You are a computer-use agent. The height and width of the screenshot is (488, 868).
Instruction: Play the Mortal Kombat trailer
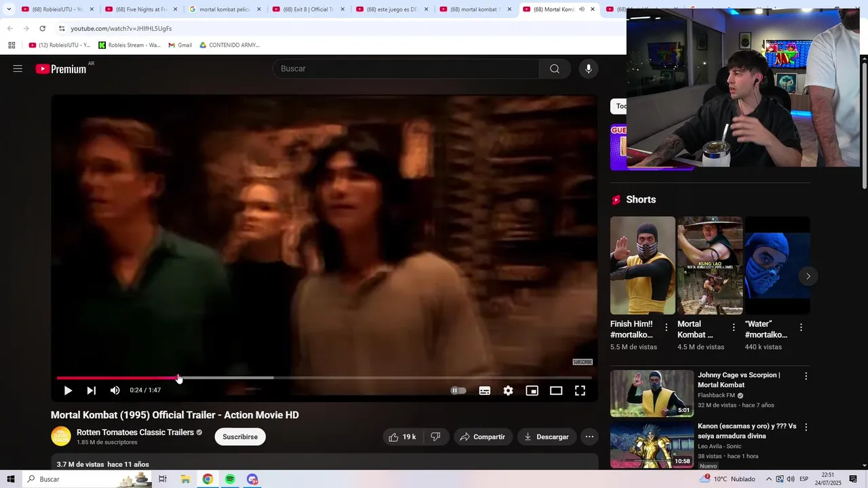tap(68, 390)
